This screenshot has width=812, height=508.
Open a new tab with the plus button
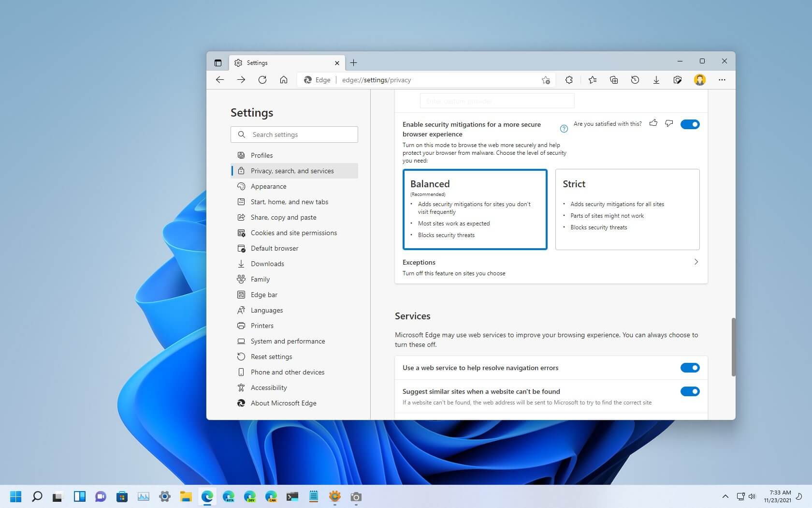354,63
